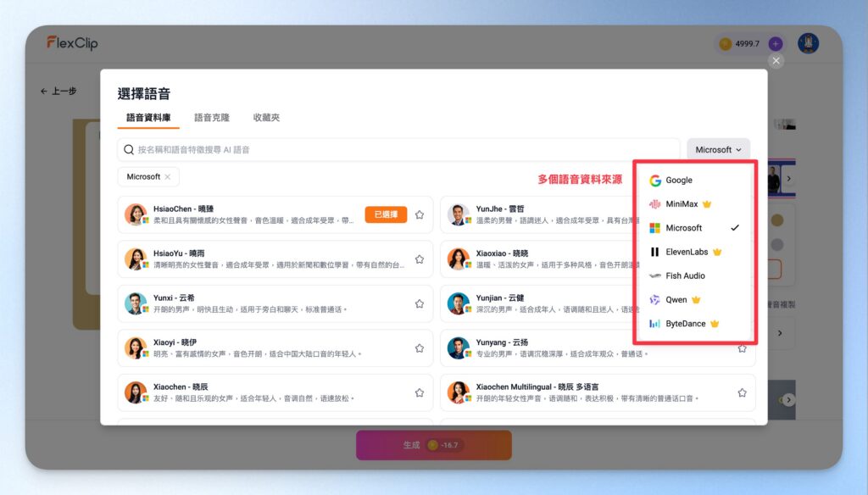The width and height of the screenshot is (868, 495).
Task: Select the HsiaoYu - 曉雨 voice name
Action: pos(179,253)
